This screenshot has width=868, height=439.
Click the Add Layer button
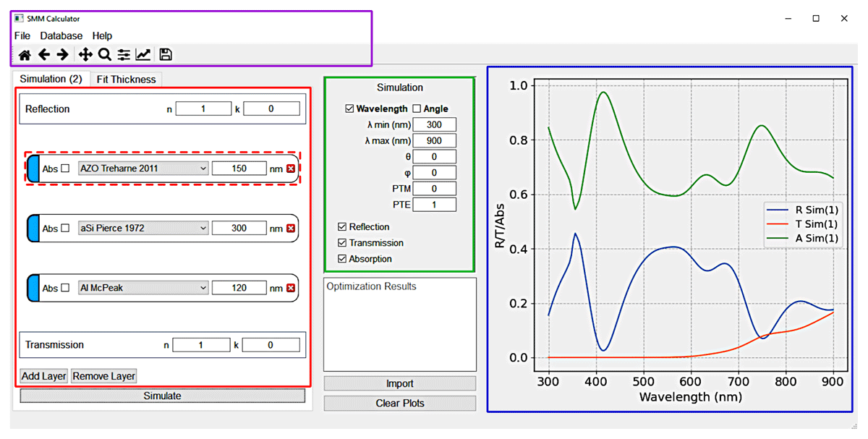(44, 376)
